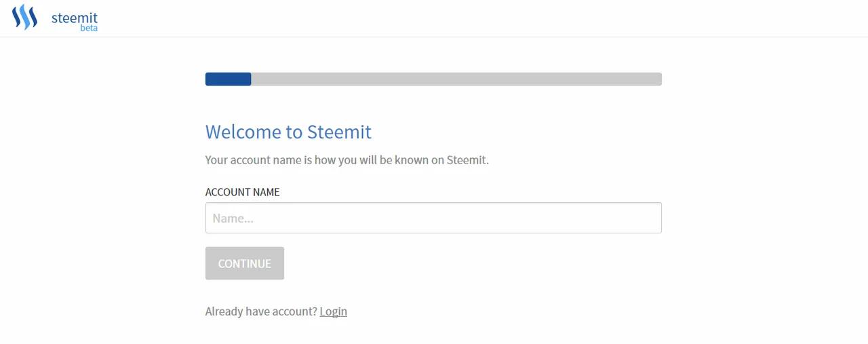The height and width of the screenshot is (344, 868).
Task: Click the middle of the signup progress bar
Action: pos(433,79)
